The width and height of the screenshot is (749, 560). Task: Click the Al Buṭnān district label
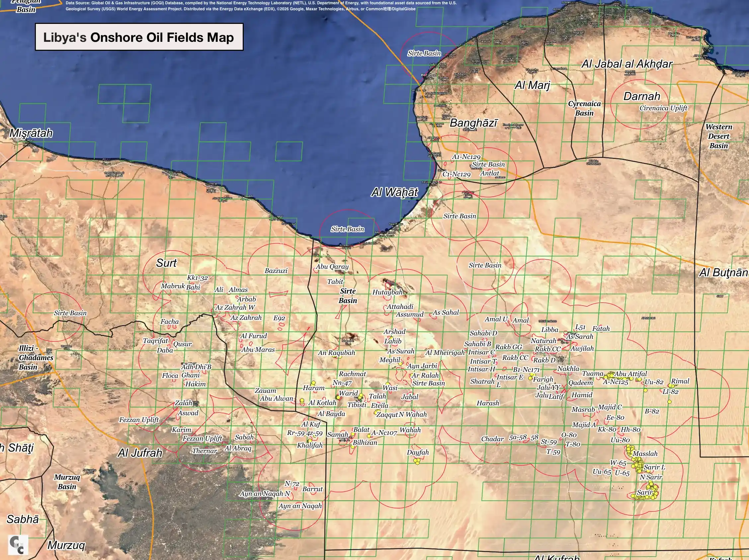point(724,272)
